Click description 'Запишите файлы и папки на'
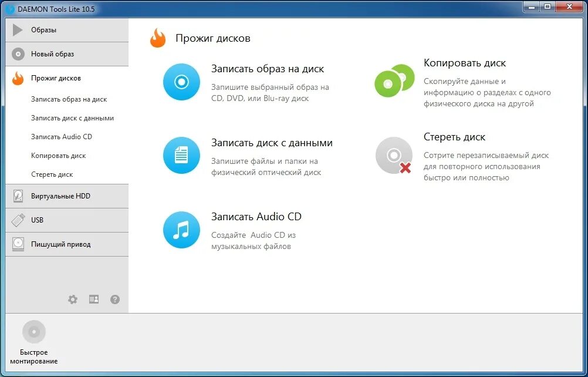This screenshot has width=588, height=377. [266, 167]
